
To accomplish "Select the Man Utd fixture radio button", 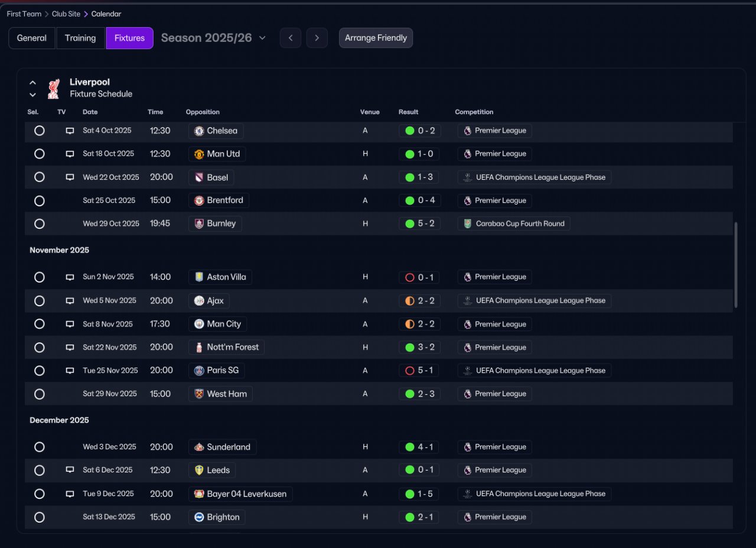I will 40,154.
